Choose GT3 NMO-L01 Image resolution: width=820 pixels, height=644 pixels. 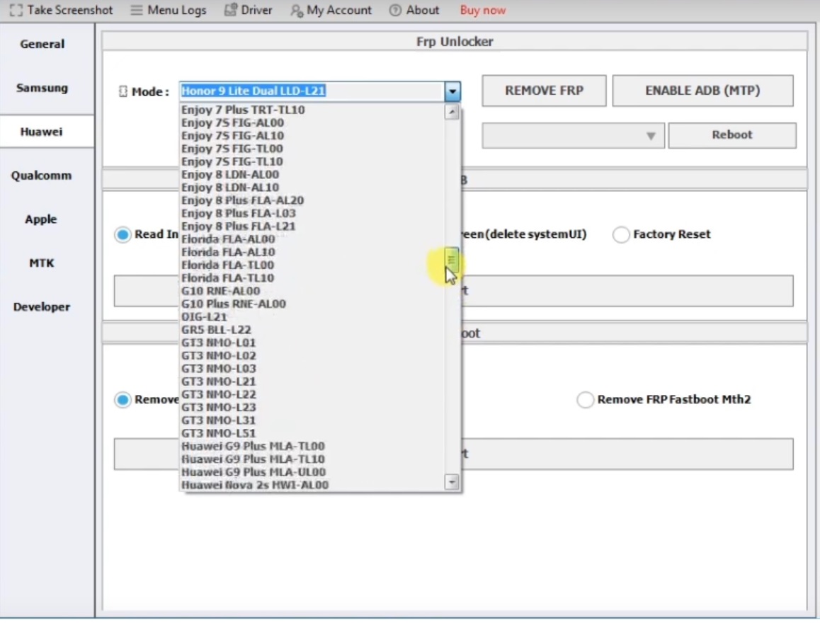coord(312,343)
